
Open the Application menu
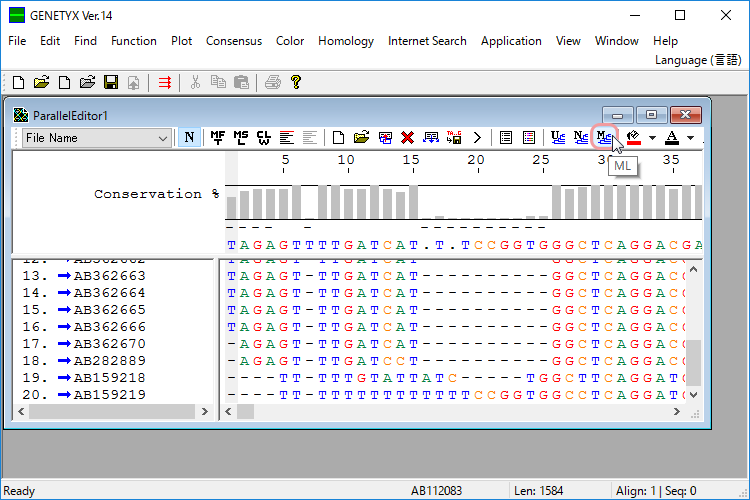pyautogui.click(x=511, y=41)
